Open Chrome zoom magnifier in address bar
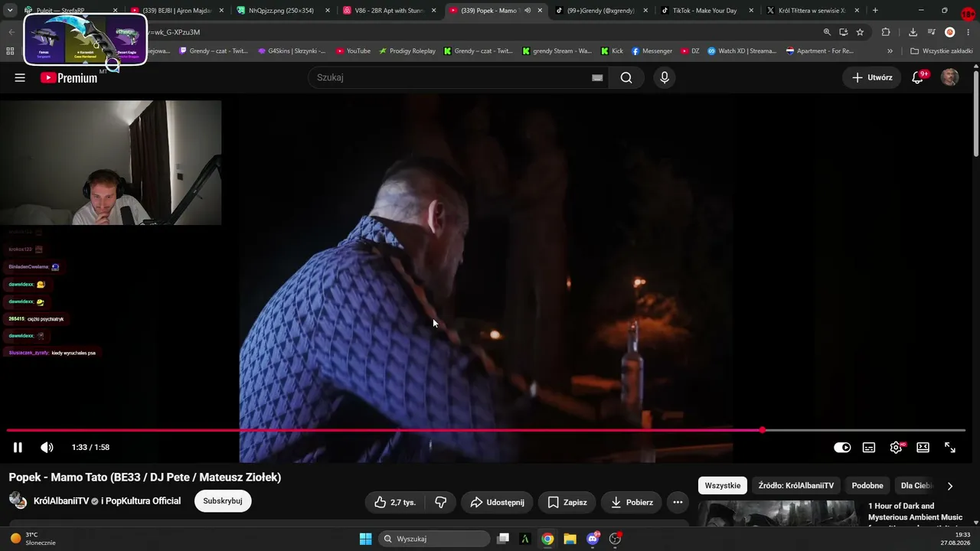980x551 pixels. point(827,32)
